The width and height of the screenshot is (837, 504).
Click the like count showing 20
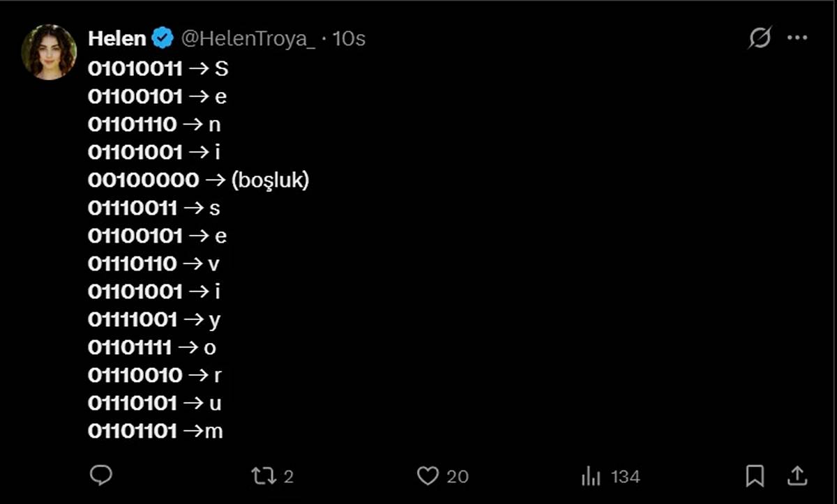pos(457,476)
